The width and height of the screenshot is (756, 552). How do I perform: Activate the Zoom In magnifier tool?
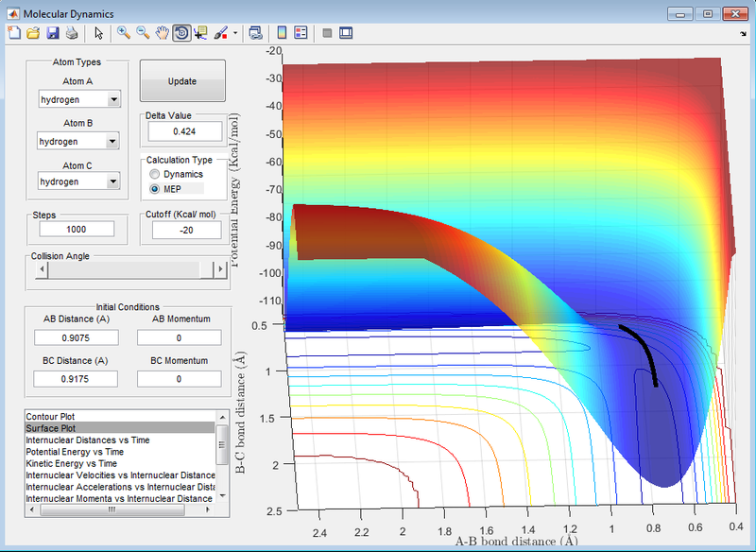coord(124,33)
